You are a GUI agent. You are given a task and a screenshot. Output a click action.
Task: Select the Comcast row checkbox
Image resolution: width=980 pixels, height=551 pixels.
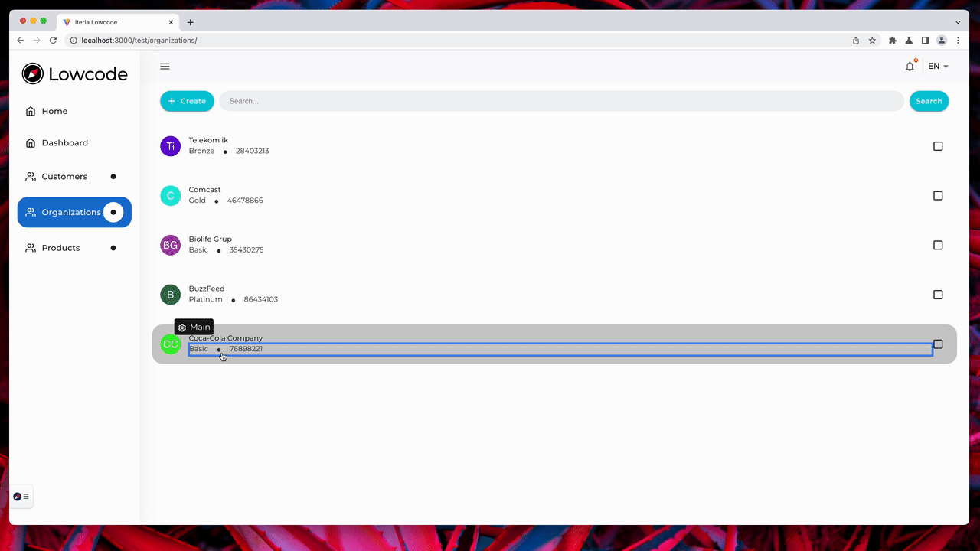point(938,196)
